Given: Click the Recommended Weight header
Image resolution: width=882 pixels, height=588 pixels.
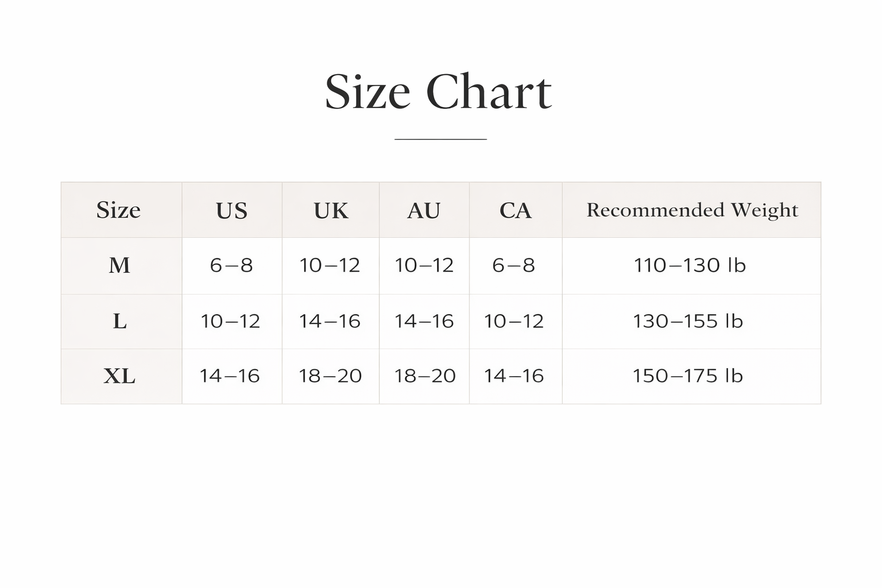Looking at the screenshot, I should pyautogui.click(x=693, y=210).
